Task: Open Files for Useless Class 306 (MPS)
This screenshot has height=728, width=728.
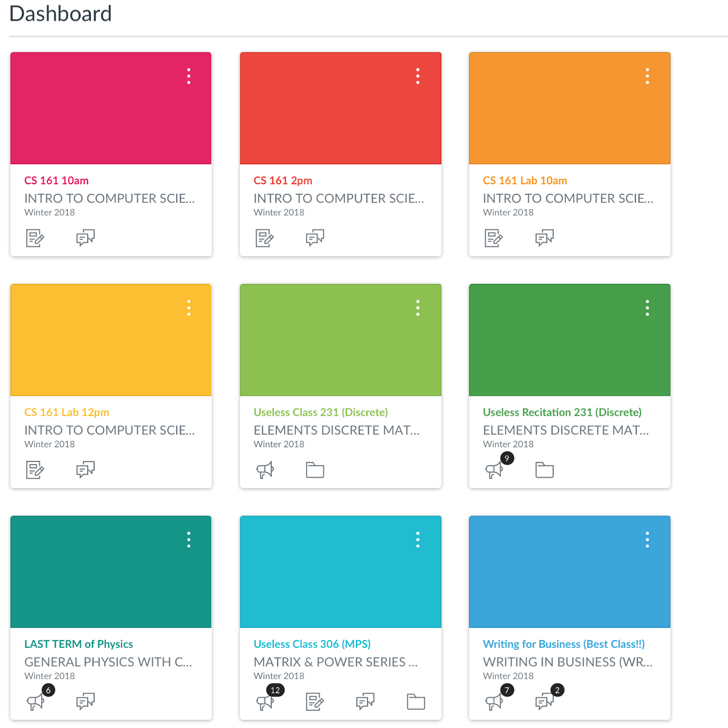Action: tap(415, 701)
